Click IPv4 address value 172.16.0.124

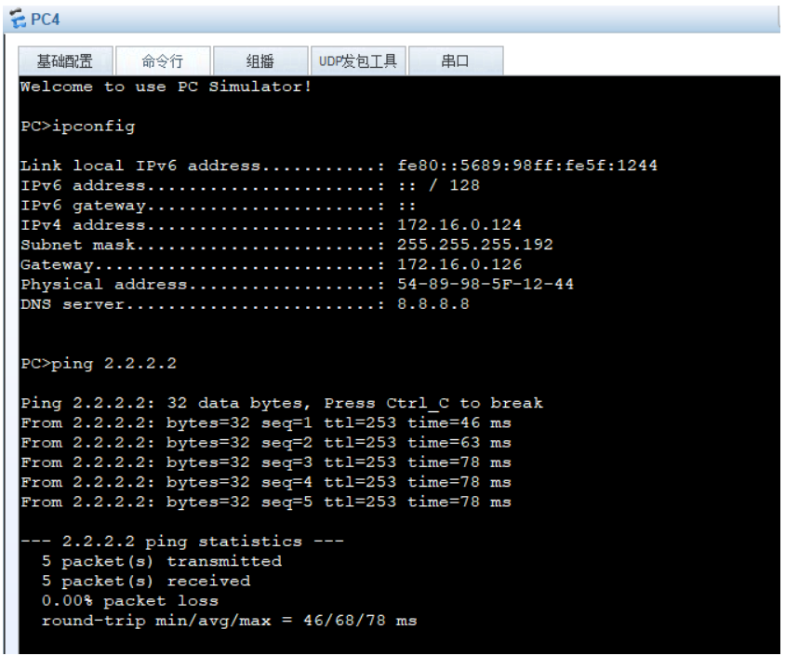459,225
